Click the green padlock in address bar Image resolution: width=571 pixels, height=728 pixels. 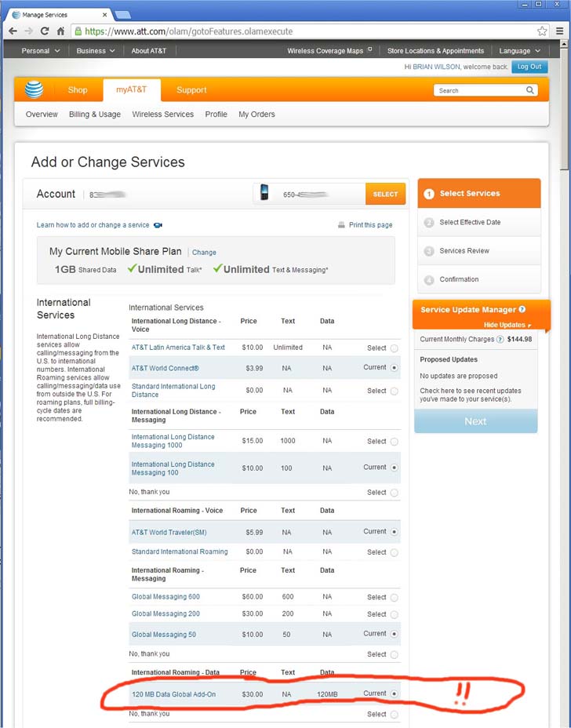[x=78, y=31]
